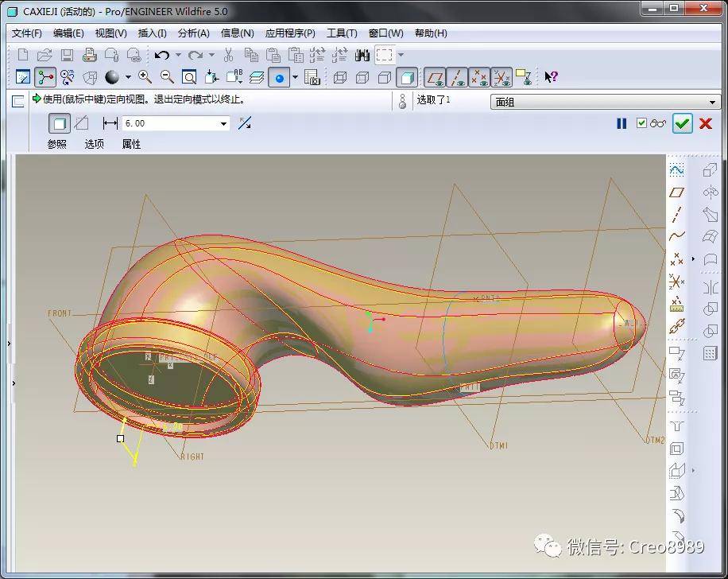Copy the selected item
The height and width of the screenshot is (579, 728).
[251, 55]
